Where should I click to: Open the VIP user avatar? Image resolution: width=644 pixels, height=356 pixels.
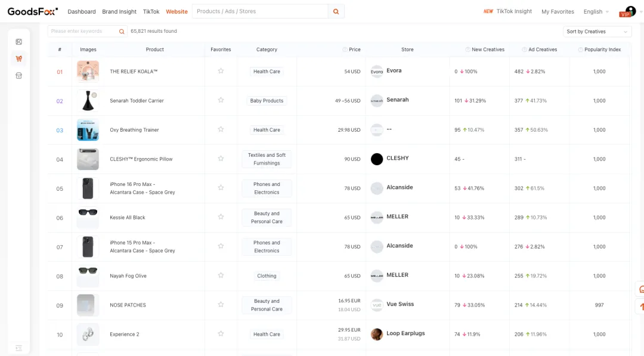point(630,11)
